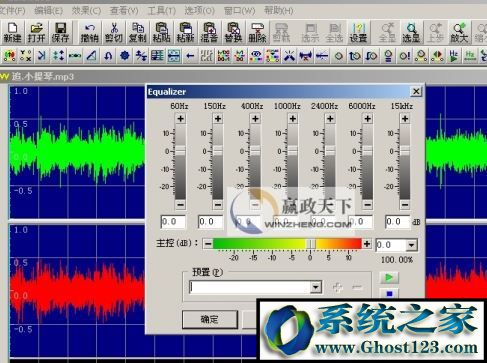Image resolution: width=487 pixels, height=363 pixels.
Task: Open the 效果(C) menu
Action: (x=86, y=11)
